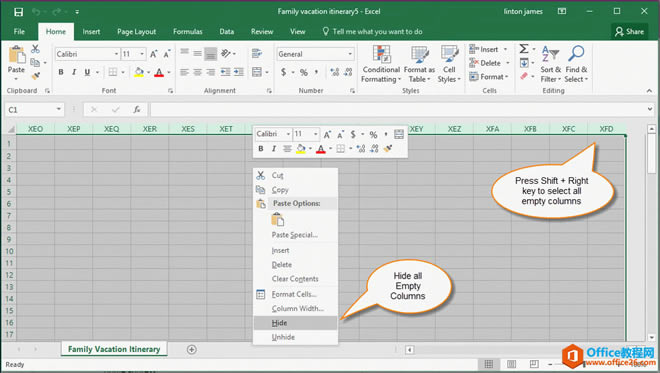Open the General number format dropdown
This screenshot has height=373, width=660.
[350, 54]
